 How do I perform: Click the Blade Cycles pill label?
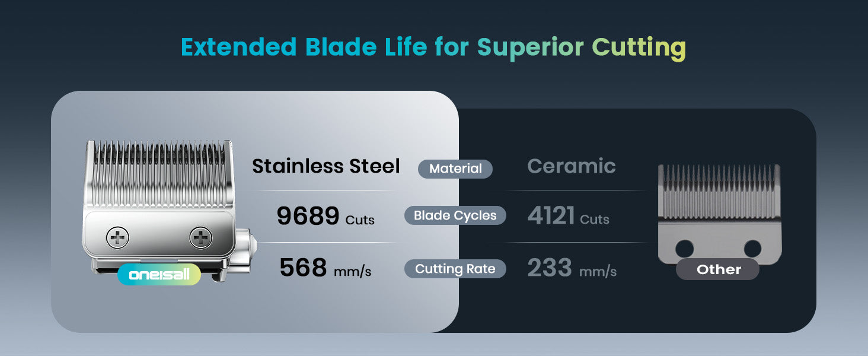455,215
